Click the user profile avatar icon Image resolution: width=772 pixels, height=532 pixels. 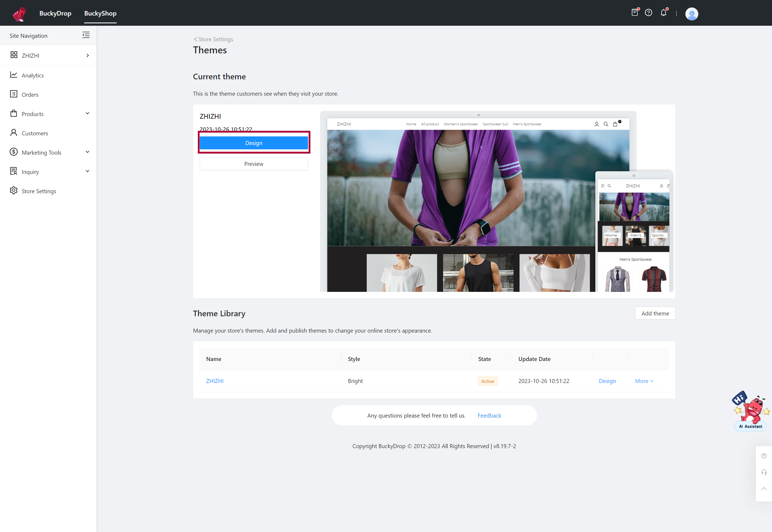click(x=691, y=13)
